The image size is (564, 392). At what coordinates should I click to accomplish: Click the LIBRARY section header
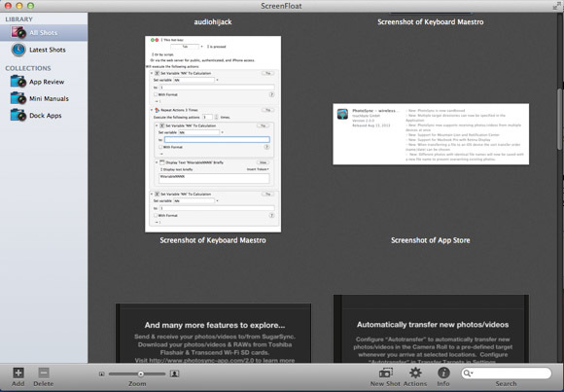(18, 19)
